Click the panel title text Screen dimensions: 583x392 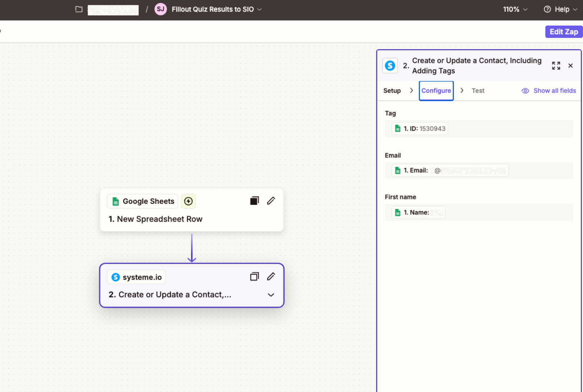click(477, 66)
